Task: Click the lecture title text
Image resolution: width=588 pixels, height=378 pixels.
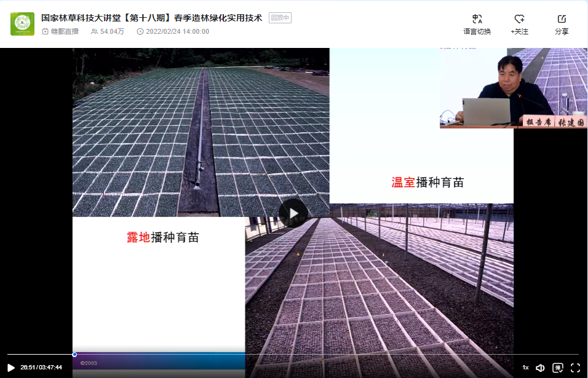Action: 151,18
